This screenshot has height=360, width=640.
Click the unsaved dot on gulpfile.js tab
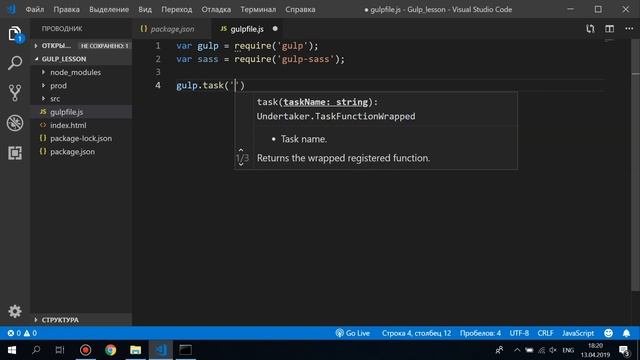click(x=275, y=29)
